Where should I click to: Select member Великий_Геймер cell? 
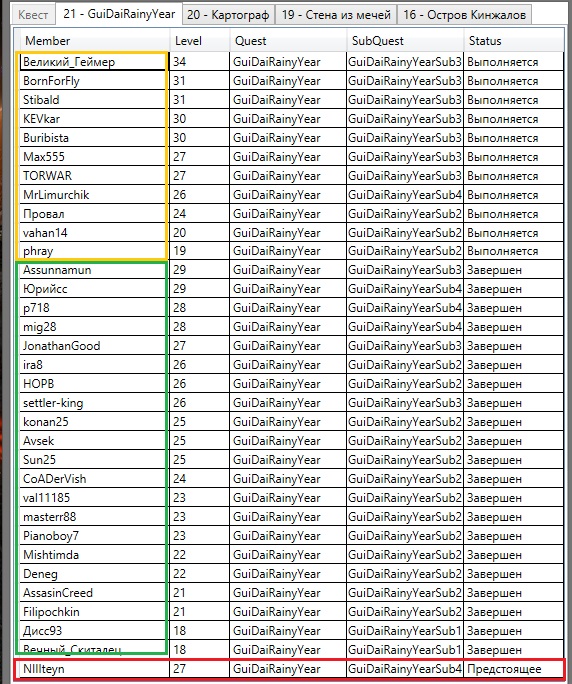coord(93,62)
